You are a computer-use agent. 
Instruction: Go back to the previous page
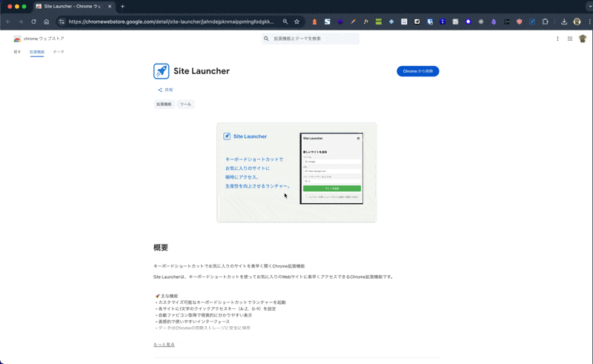8,21
